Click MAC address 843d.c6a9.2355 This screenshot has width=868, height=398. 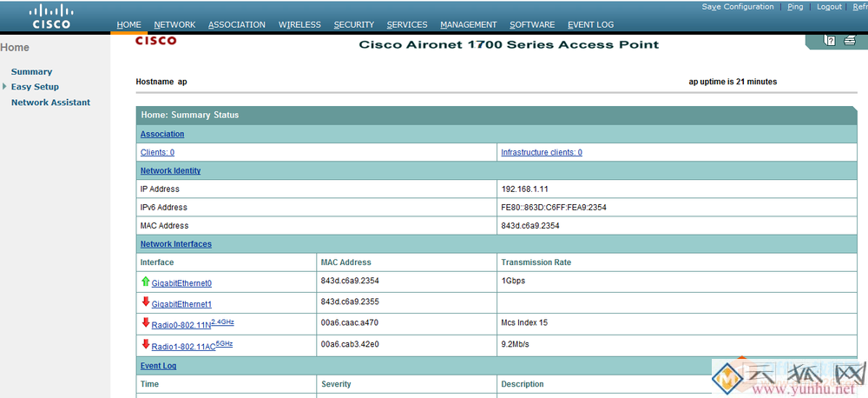[350, 302]
